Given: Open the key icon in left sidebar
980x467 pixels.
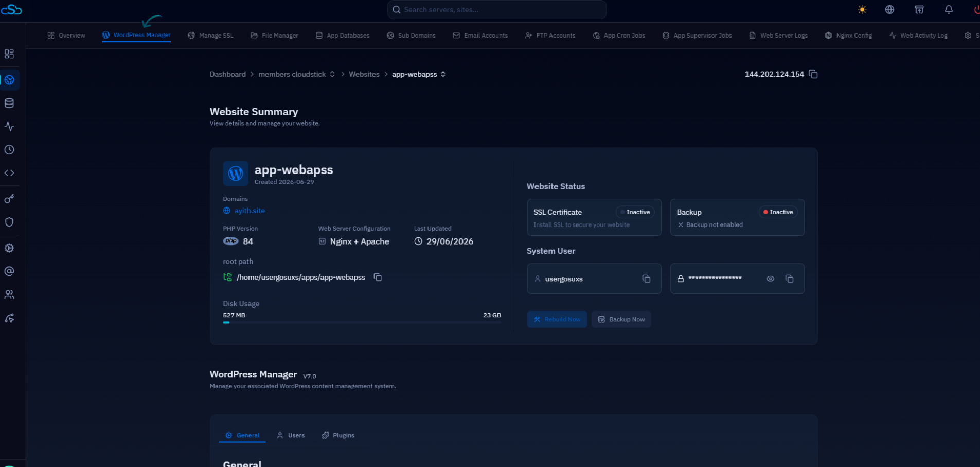Looking at the screenshot, I should pos(9,199).
